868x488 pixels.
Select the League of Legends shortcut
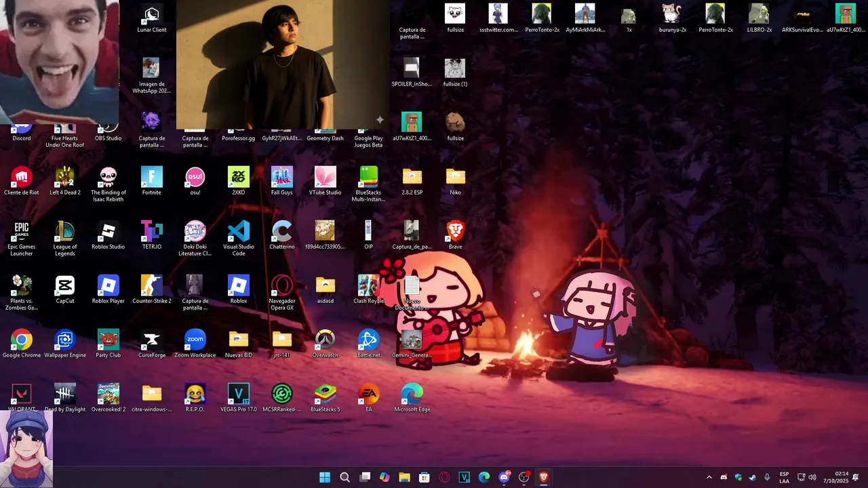tap(65, 239)
